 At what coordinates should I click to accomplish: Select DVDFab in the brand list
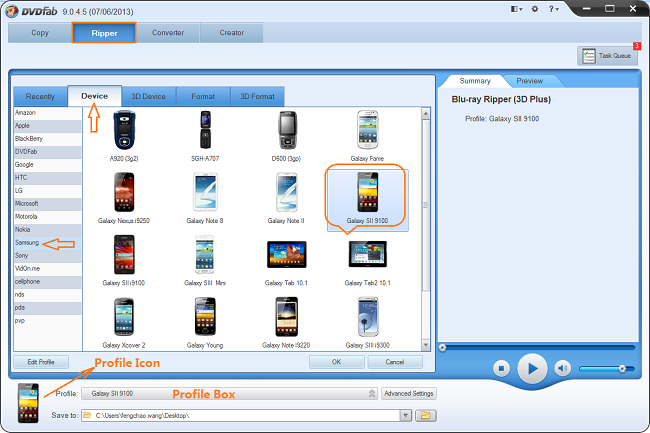[x=48, y=152]
